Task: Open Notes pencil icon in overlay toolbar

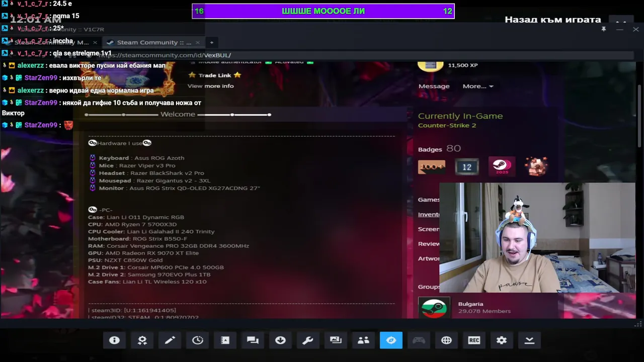Action: (x=170, y=340)
